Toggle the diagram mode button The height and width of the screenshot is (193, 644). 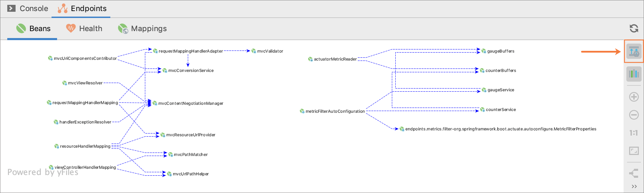(634, 52)
